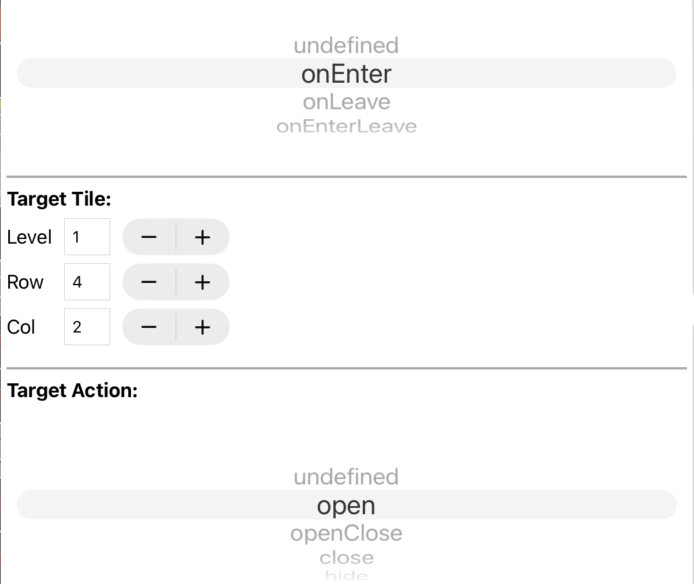Increment the Col value

[x=202, y=327]
